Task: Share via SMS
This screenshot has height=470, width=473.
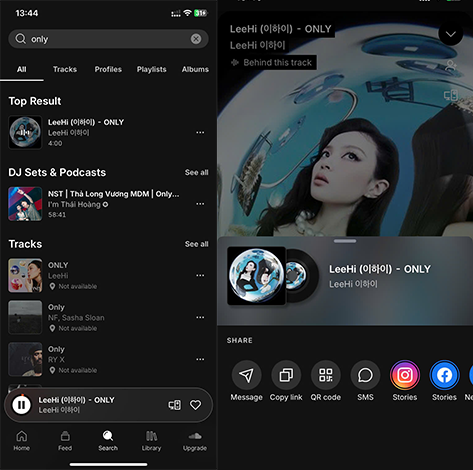Action: click(365, 381)
